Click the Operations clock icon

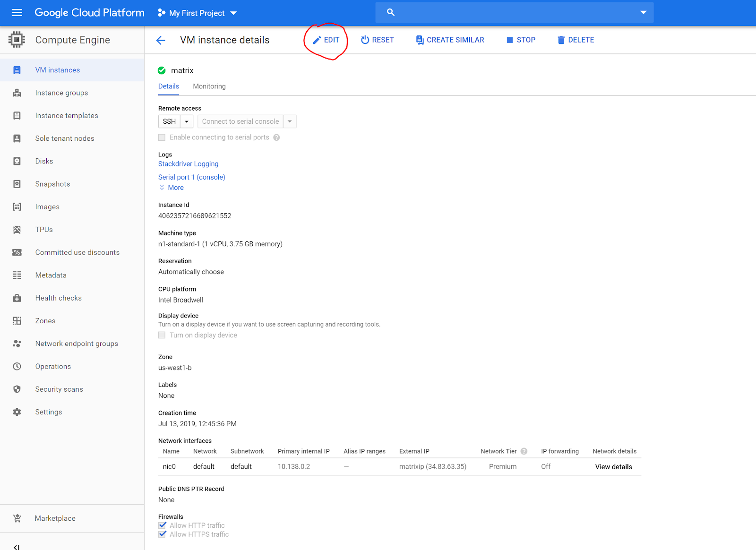point(17,366)
